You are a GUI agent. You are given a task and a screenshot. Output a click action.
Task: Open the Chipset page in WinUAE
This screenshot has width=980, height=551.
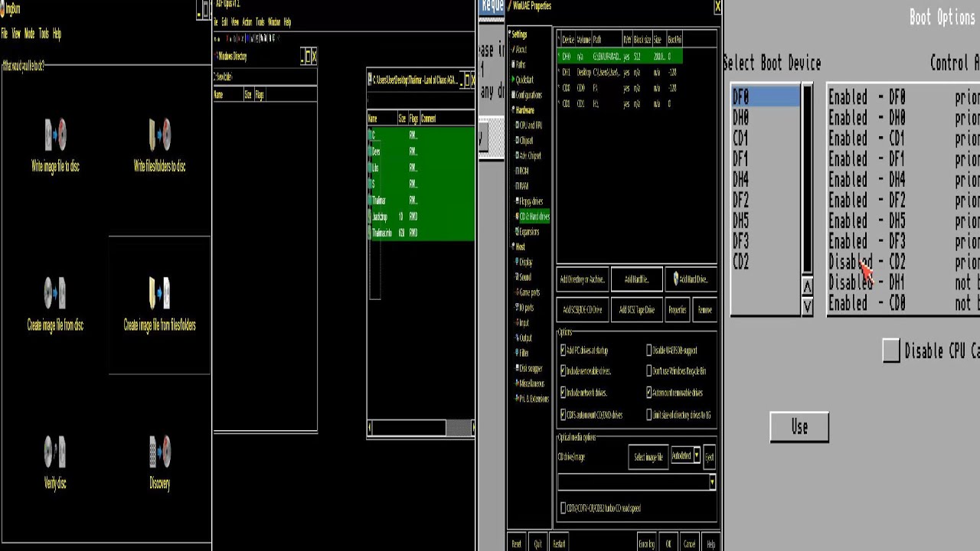tap(526, 140)
